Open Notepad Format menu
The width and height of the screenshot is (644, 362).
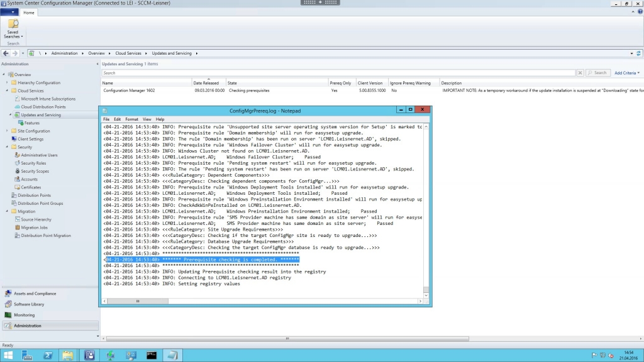(132, 119)
